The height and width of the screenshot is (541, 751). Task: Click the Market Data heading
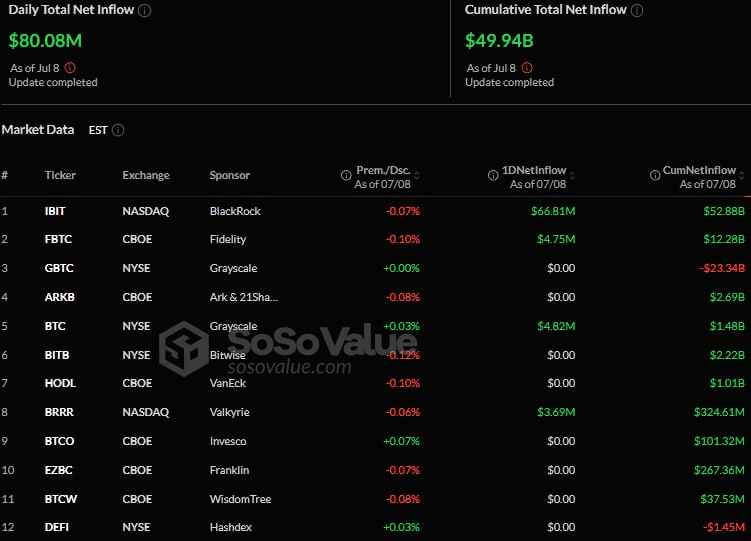tap(38, 130)
